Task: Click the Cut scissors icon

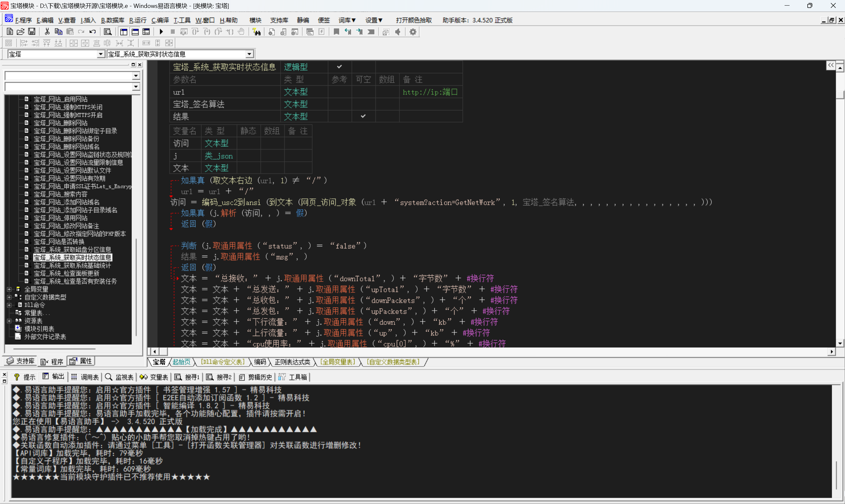Action: (x=47, y=32)
